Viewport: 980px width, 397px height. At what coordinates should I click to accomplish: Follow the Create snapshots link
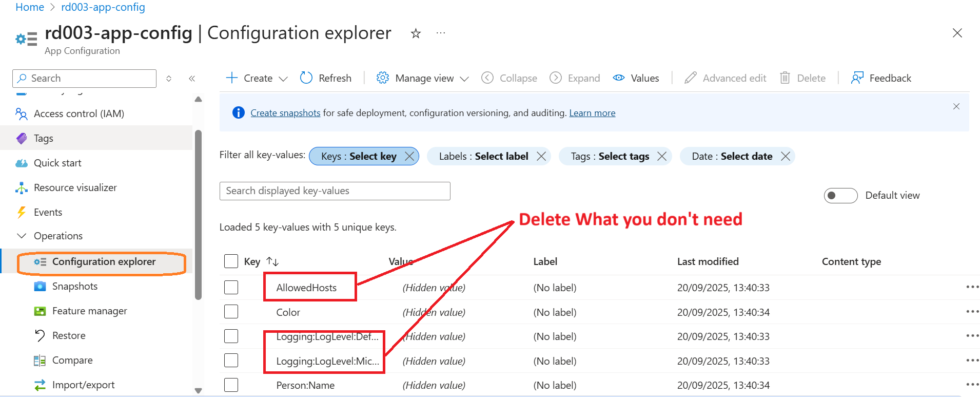click(285, 113)
